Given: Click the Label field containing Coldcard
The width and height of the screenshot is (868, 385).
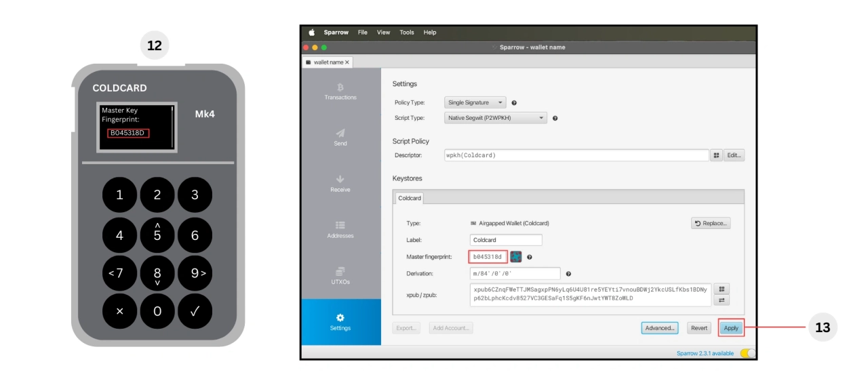Looking at the screenshot, I should point(506,240).
